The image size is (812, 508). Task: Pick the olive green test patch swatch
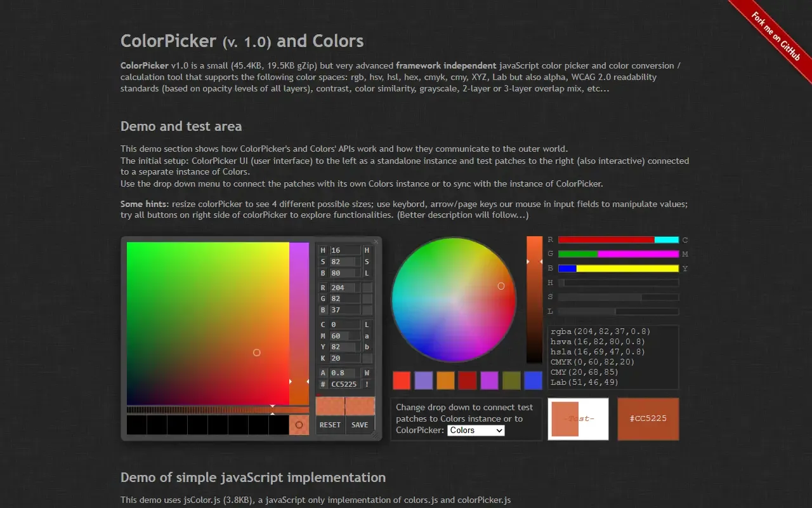point(511,380)
